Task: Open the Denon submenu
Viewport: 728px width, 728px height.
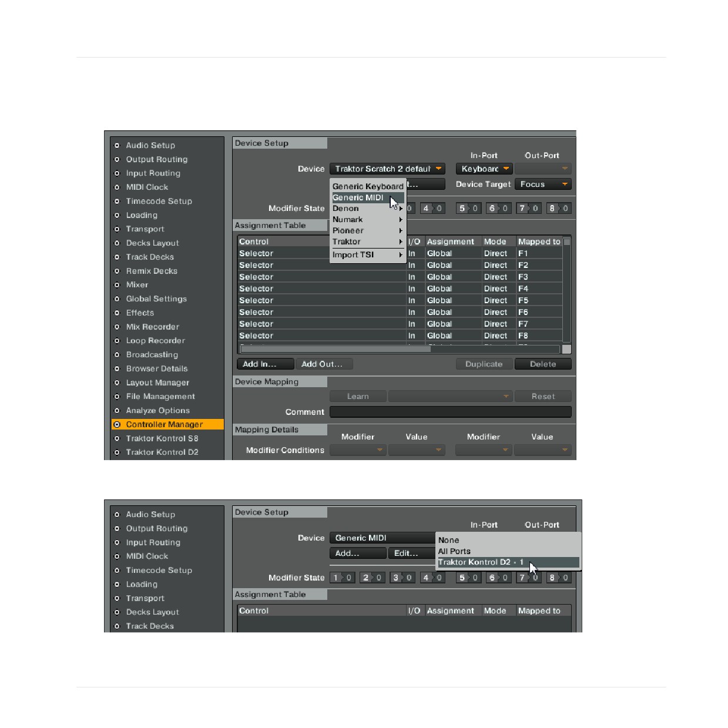Action: pos(368,209)
